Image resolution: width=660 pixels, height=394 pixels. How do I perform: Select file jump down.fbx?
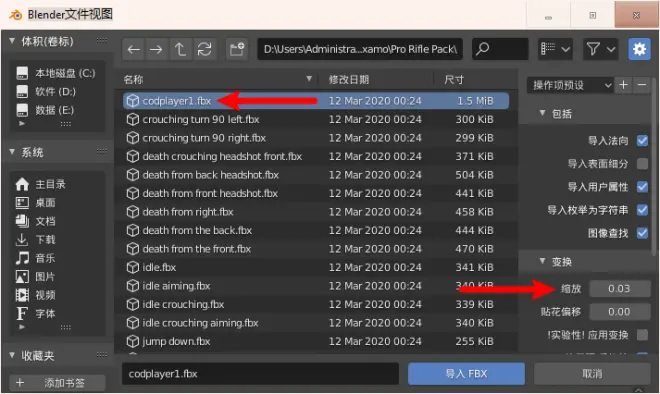pos(316,342)
